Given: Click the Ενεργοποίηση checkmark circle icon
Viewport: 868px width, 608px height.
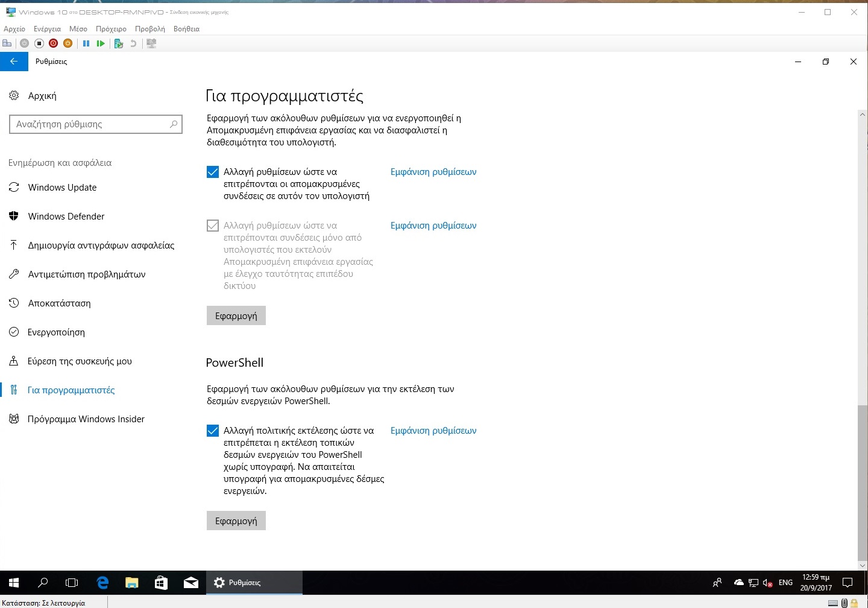Looking at the screenshot, I should click(14, 332).
